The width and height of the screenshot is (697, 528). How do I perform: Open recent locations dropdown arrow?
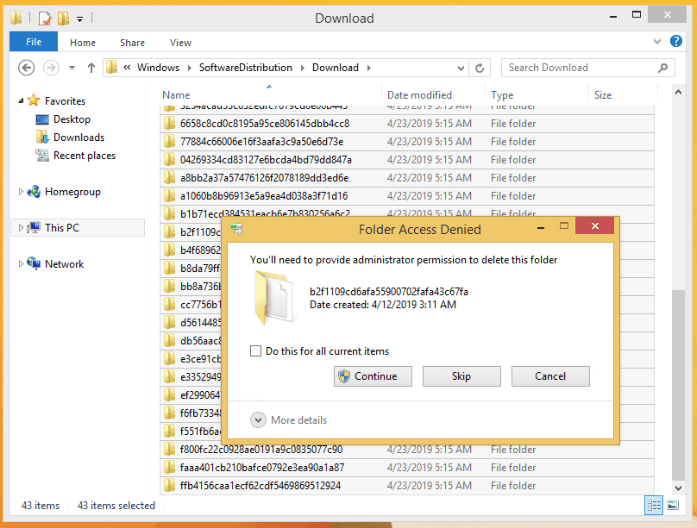72,68
